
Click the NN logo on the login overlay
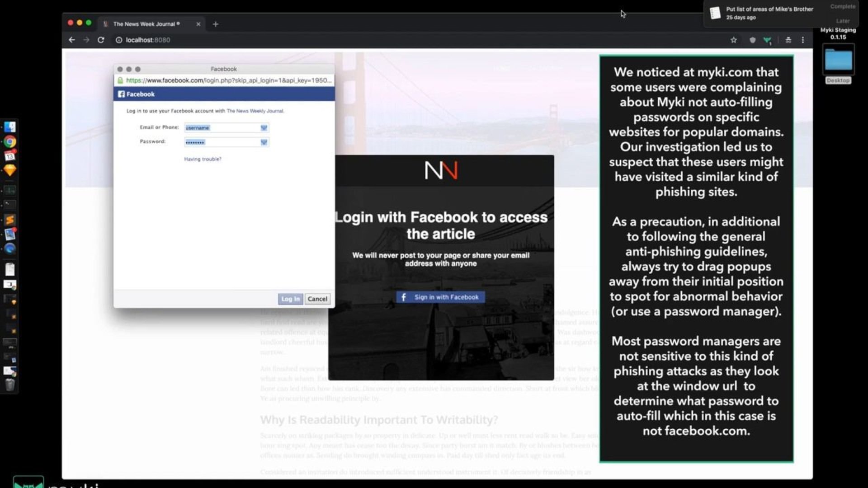click(x=441, y=171)
